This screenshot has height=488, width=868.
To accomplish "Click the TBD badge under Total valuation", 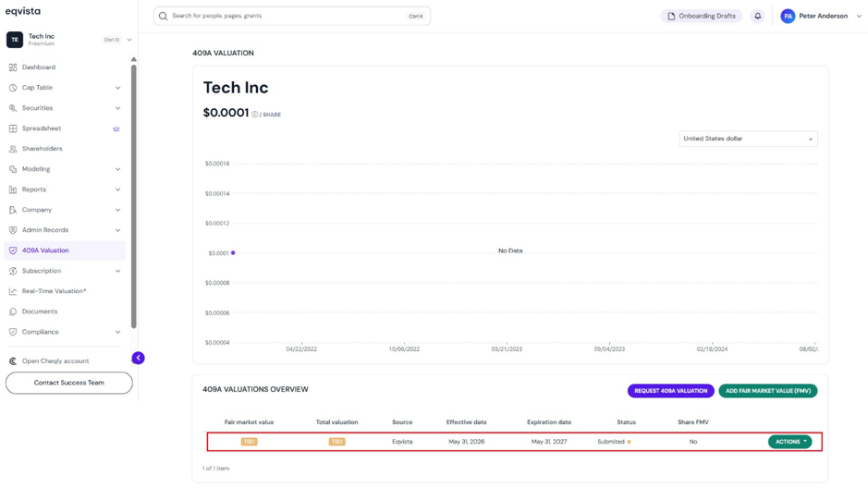I will tap(336, 442).
